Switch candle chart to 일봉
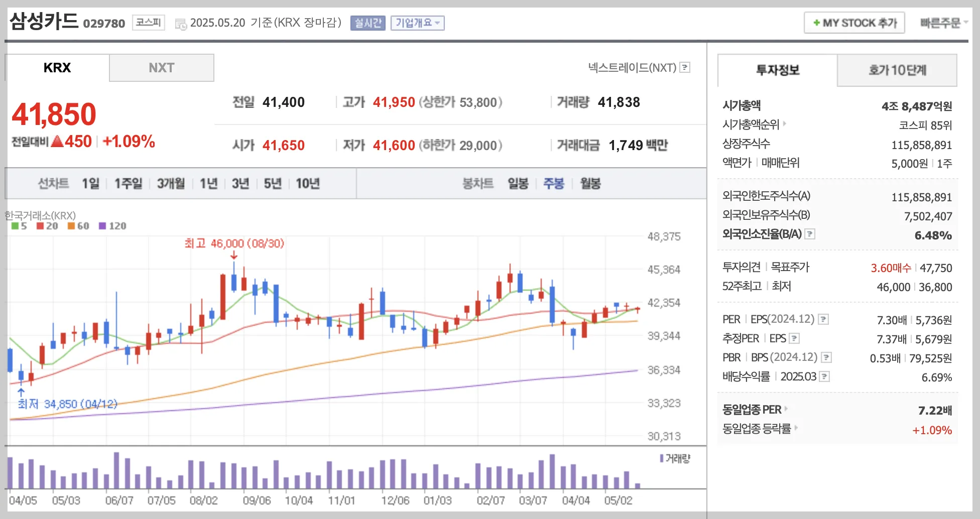Viewport: 980px width, 519px height. (518, 184)
